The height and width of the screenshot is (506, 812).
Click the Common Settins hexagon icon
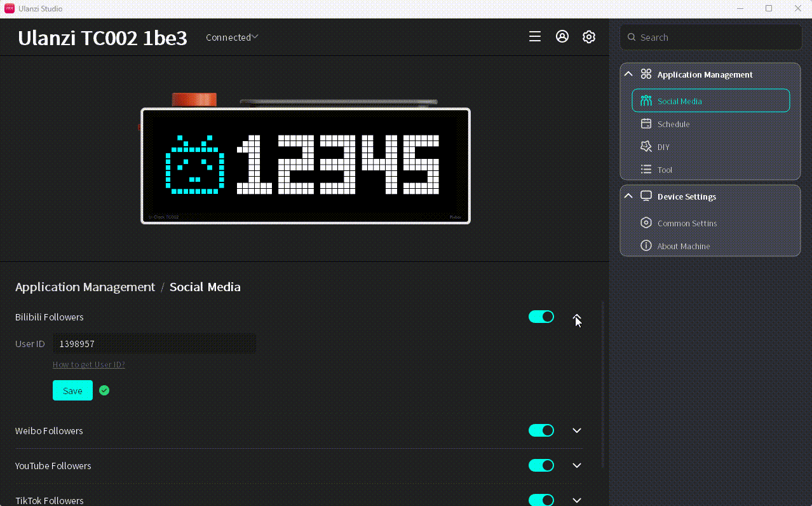click(646, 223)
